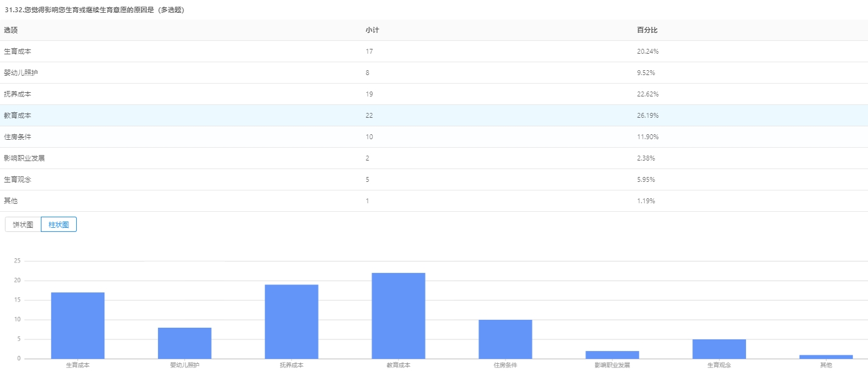Click the 婴幼儿照护 row label in the table

coord(21,73)
